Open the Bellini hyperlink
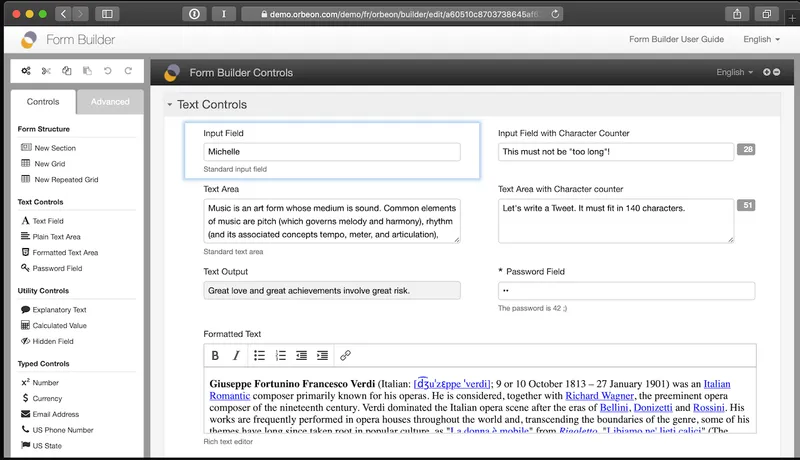 click(614, 407)
